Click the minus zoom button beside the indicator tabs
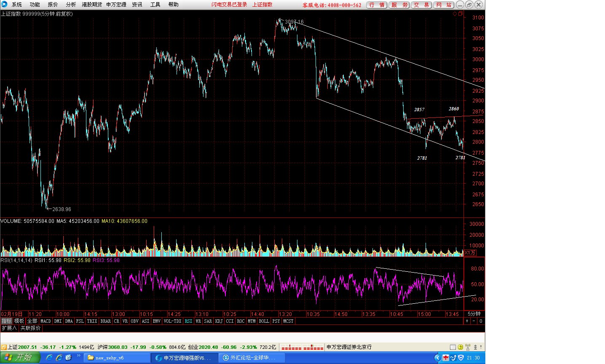 tap(474, 321)
